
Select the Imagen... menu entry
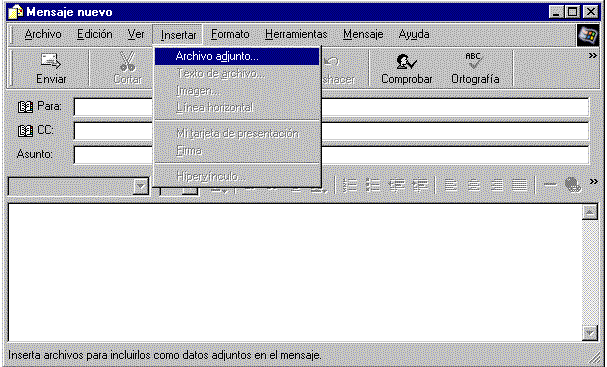pyautogui.click(x=237, y=91)
